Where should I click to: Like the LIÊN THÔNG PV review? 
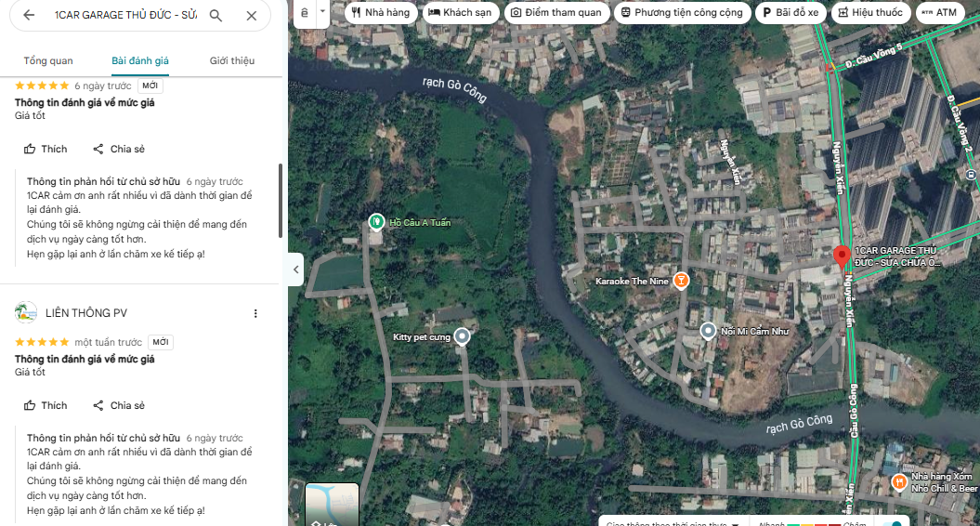coord(45,405)
